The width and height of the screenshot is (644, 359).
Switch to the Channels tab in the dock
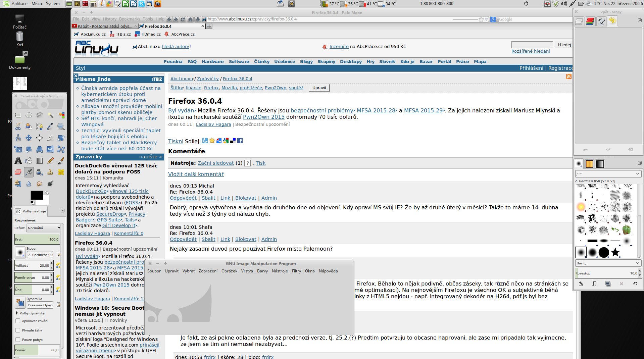tap(590, 21)
